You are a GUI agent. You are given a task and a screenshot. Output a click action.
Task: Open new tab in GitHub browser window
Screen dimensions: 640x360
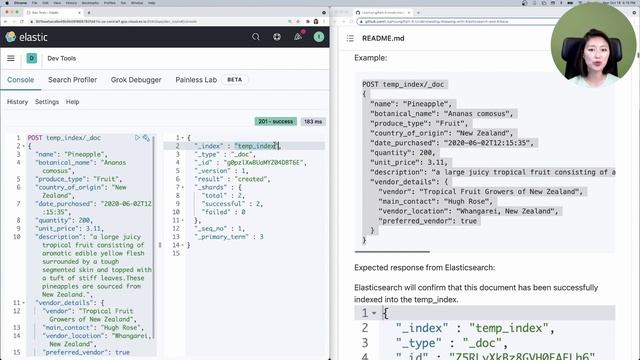[418, 13]
